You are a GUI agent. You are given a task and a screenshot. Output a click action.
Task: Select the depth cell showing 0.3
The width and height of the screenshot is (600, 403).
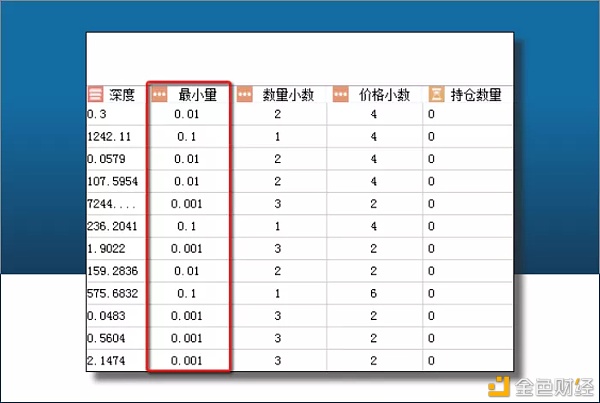tap(97, 114)
